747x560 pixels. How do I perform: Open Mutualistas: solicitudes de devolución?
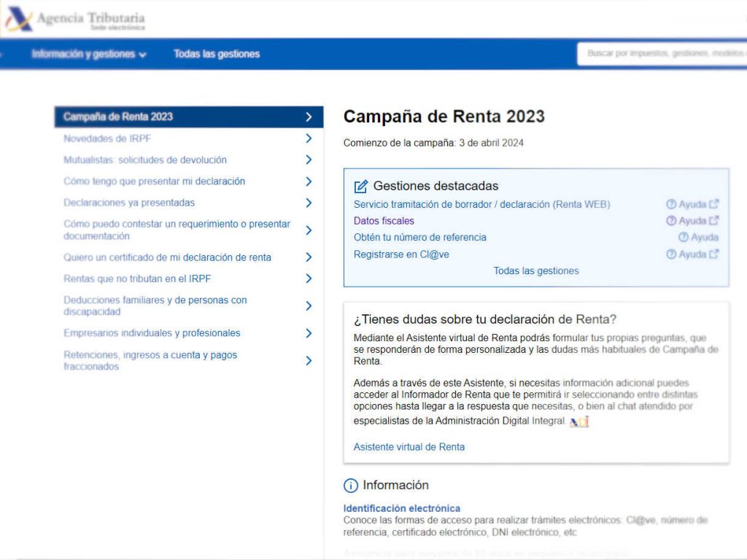click(145, 160)
